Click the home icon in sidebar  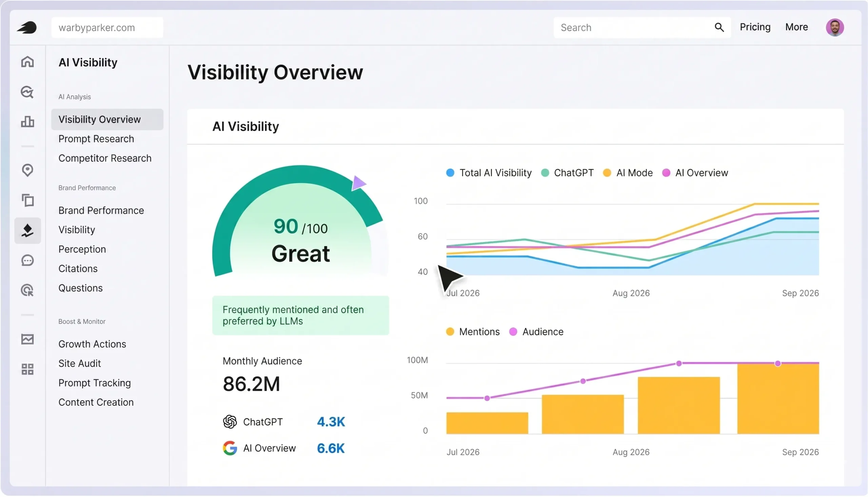click(x=27, y=62)
